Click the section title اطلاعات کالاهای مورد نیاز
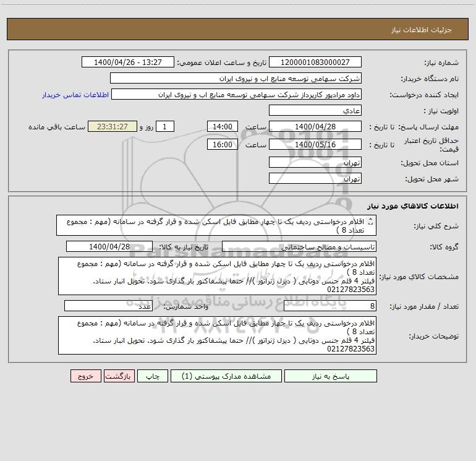 click(412, 206)
